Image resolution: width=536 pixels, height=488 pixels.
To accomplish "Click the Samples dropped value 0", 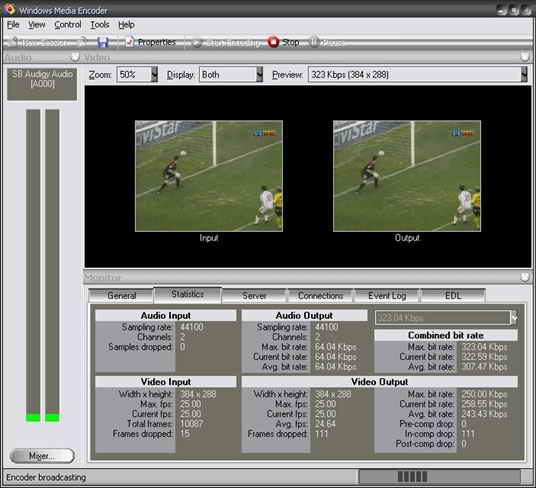I will pos(183,347).
